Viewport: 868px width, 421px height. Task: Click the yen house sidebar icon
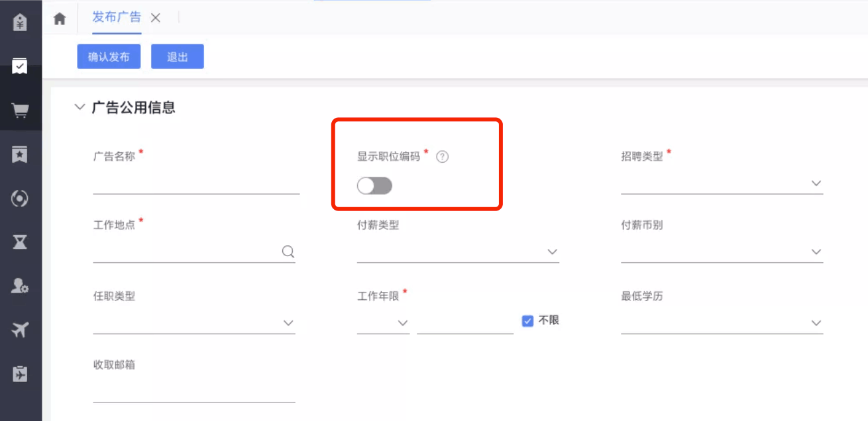[20, 22]
